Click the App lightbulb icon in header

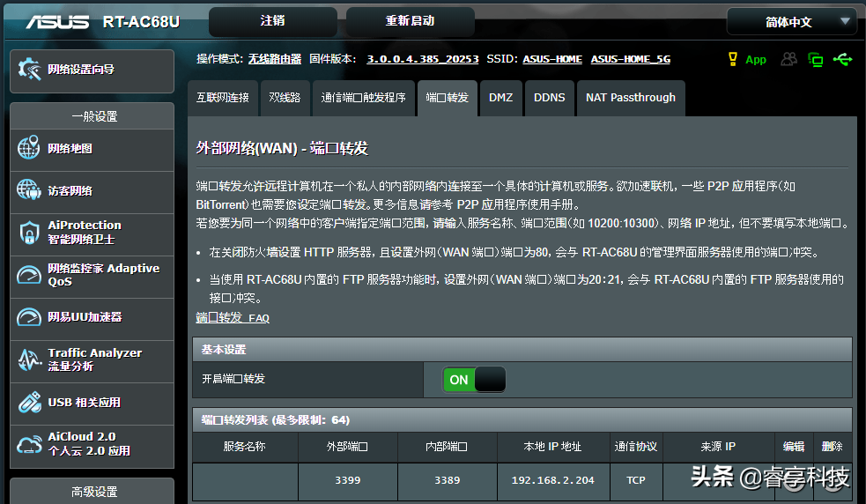click(732, 59)
